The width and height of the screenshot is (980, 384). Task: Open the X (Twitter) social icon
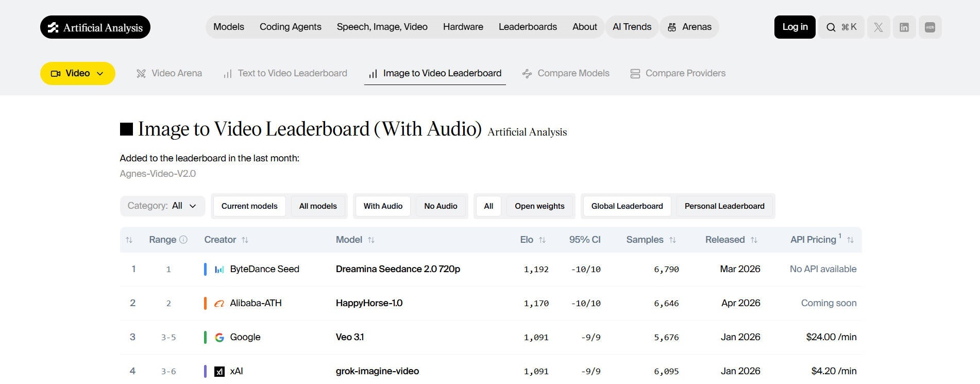(x=878, y=27)
